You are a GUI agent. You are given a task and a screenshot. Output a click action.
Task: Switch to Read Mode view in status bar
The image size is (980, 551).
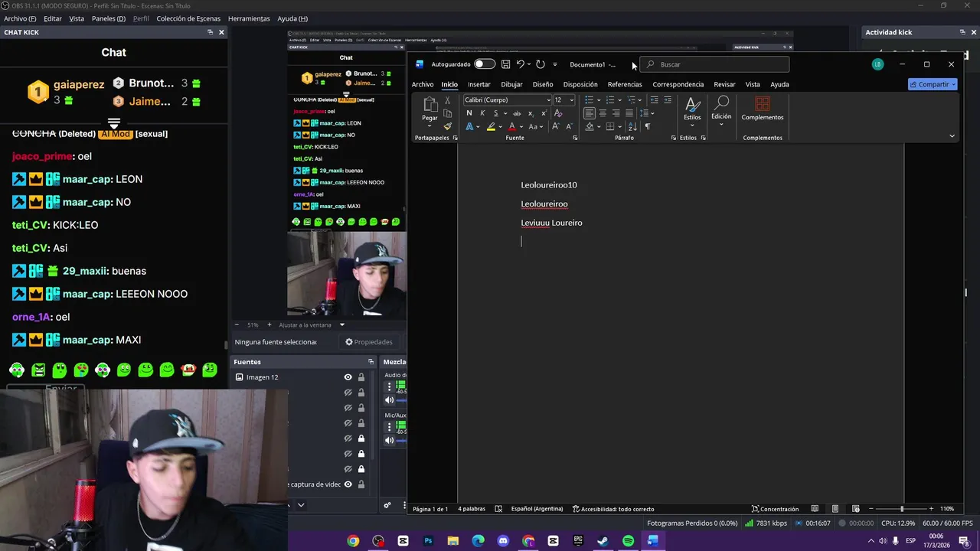pyautogui.click(x=815, y=509)
